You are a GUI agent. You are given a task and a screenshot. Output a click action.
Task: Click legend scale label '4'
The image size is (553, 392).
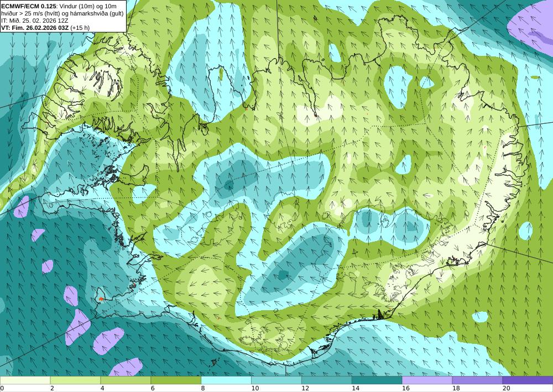tap(102, 389)
